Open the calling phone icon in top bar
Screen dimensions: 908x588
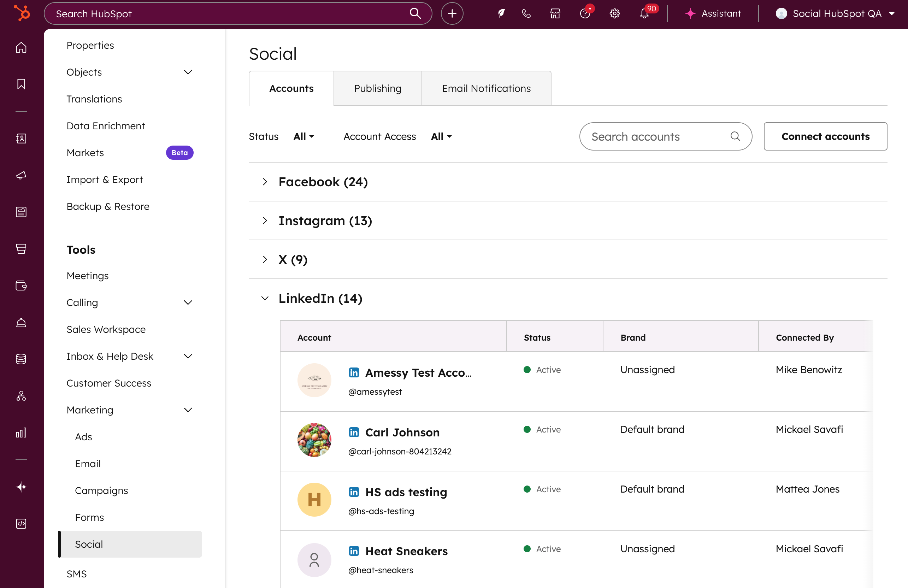coord(526,13)
